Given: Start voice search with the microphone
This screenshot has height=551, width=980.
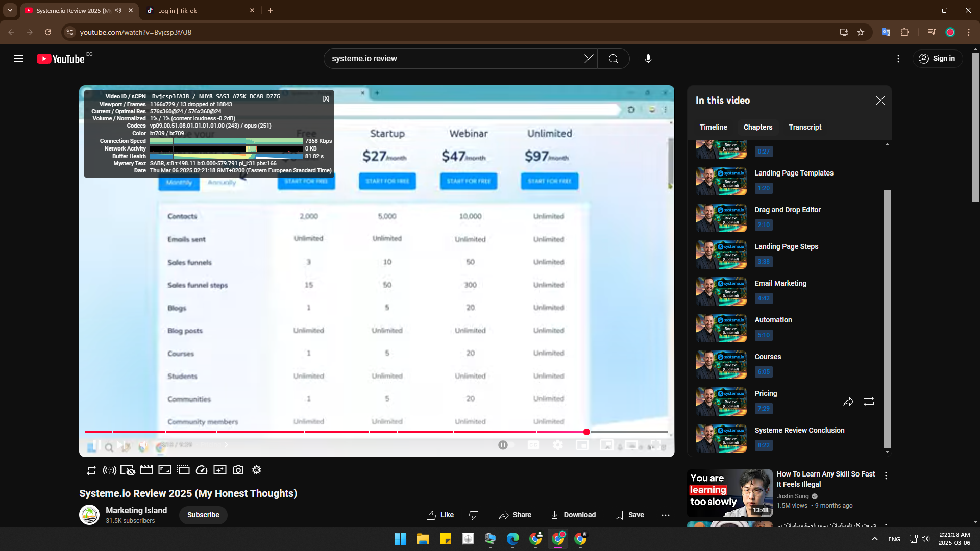Looking at the screenshot, I should click(648, 59).
